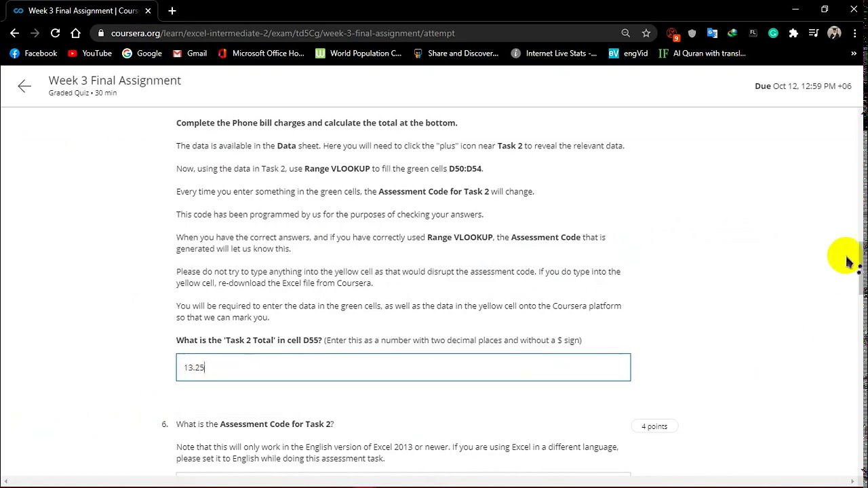Image resolution: width=868 pixels, height=488 pixels.
Task: Click the browser forward arrow
Action: [x=35, y=33]
